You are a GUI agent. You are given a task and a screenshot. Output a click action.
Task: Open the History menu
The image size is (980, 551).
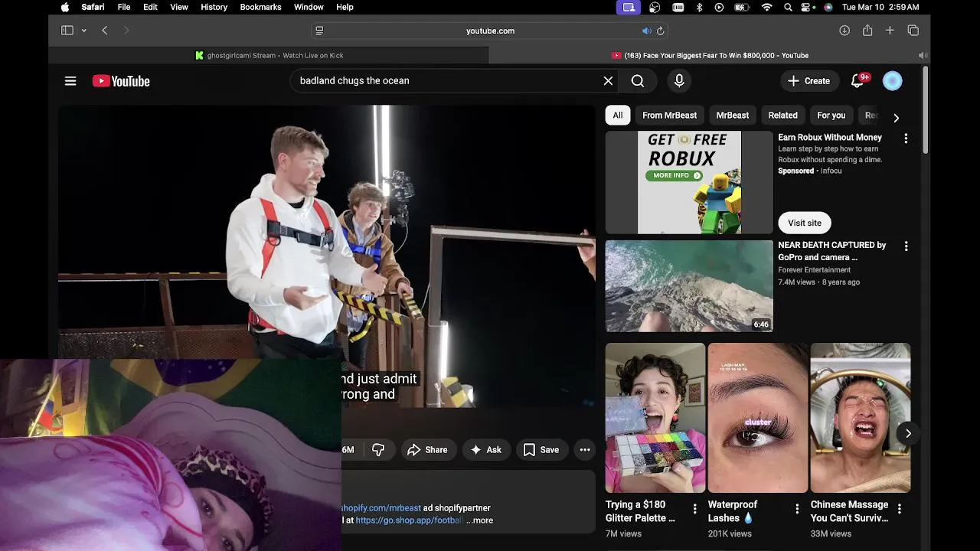tap(214, 7)
